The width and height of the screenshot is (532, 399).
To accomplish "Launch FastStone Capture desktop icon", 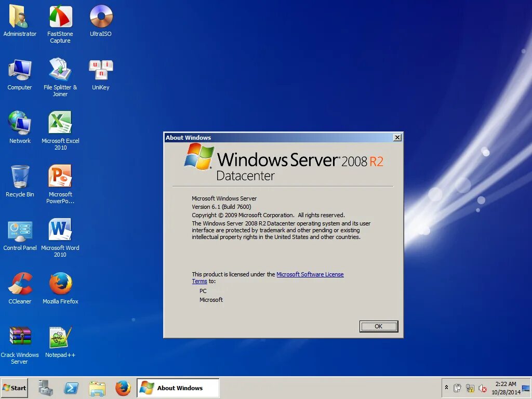I will (x=60, y=24).
